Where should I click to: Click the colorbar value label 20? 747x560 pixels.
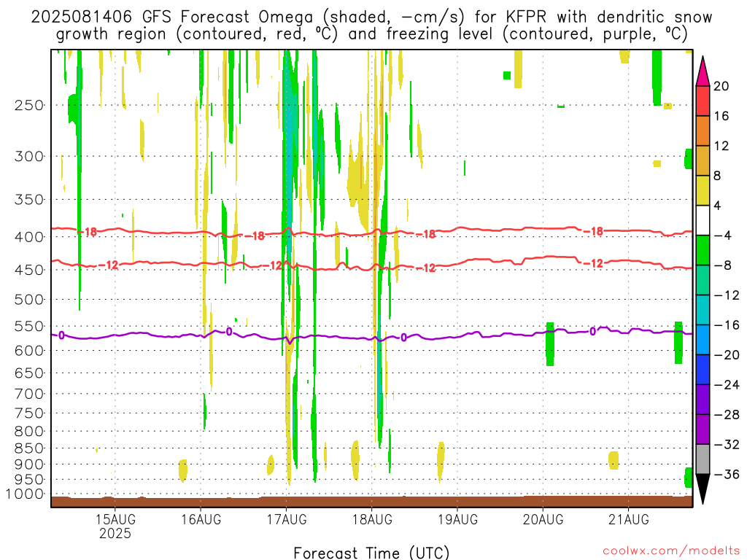click(721, 86)
